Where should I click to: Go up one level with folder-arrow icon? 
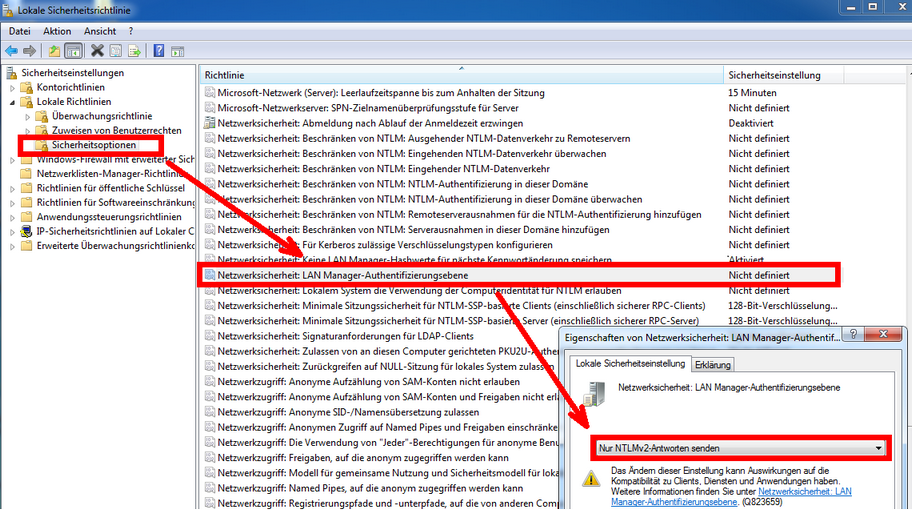coord(54,51)
